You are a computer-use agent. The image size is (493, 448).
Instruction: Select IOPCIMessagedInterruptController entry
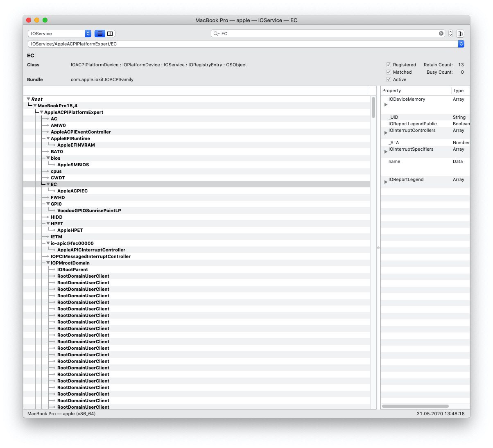click(x=90, y=256)
